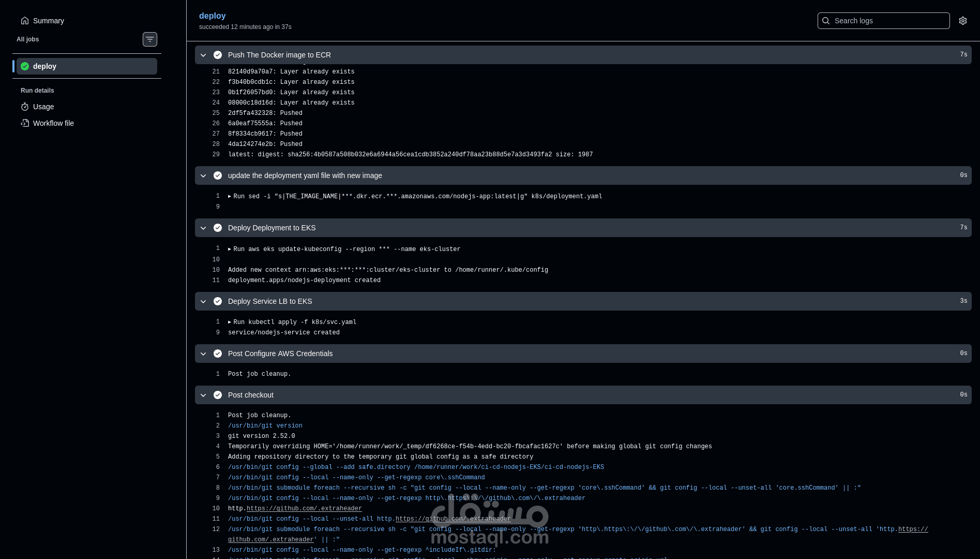Click the search magnifier icon in Search logs
Screen dimensions: 980x559
(826, 21)
